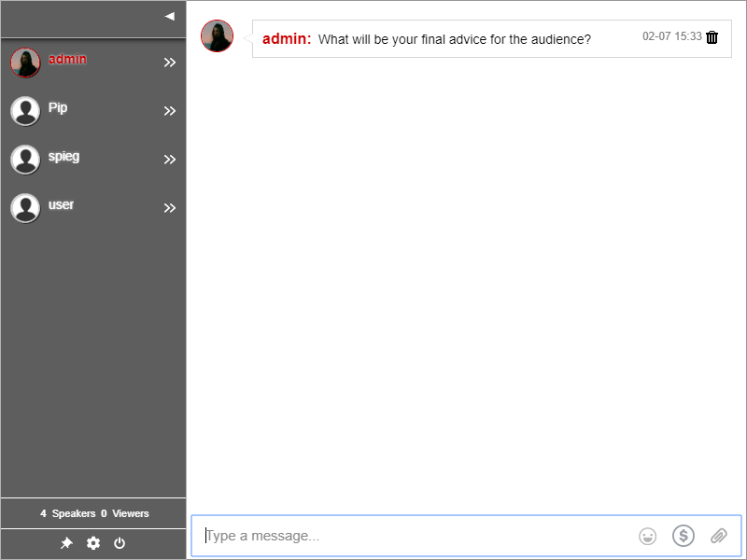Image resolution: width=747 pixels, height=560 pixels.
Task: Select spieg in the speakers list
Action: [63, 156]
